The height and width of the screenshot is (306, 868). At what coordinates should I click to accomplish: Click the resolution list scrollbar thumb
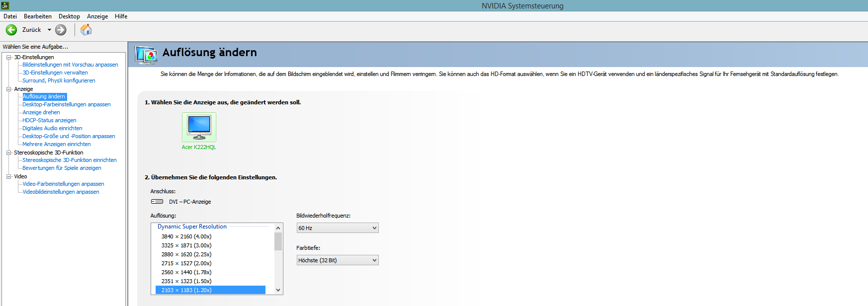pyautogui.click(x=278, y=241)
